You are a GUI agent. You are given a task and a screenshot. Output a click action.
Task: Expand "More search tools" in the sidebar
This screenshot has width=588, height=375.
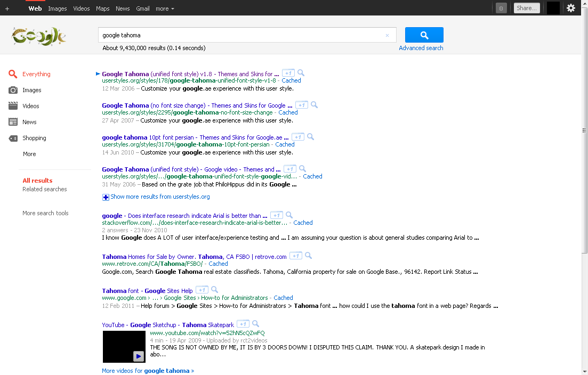point(45,213)
